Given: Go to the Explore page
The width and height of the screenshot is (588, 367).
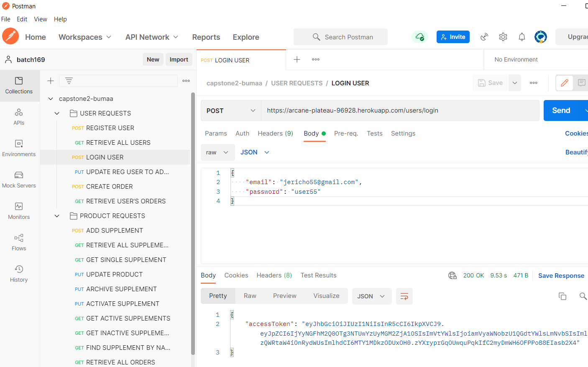Looking at the screenshot, I should [246, 37].
